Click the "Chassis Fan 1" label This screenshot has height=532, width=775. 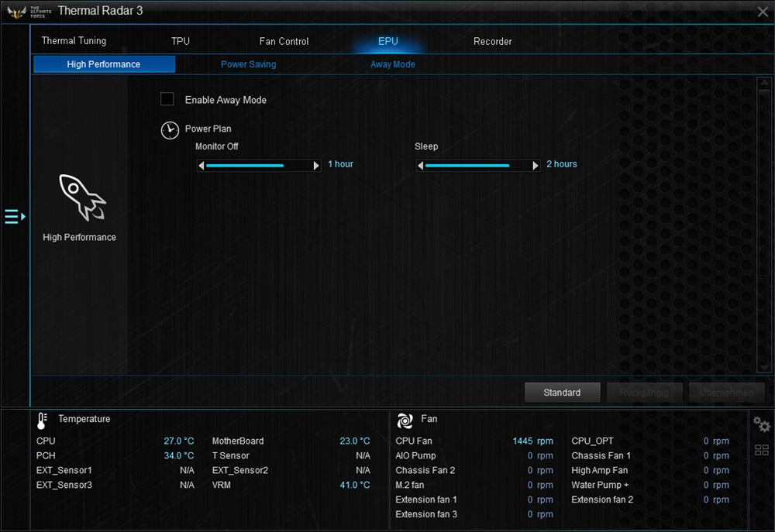click(x=601, y=455)
